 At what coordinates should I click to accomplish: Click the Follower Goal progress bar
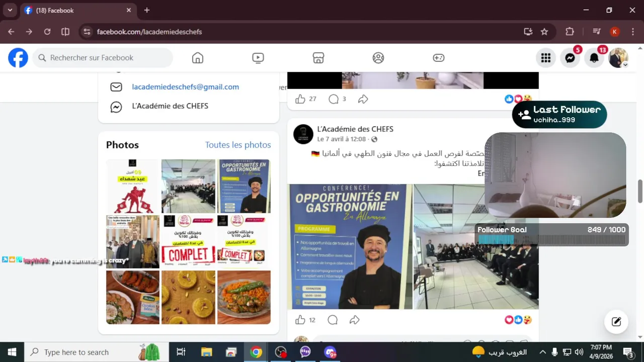click(552, 240)
